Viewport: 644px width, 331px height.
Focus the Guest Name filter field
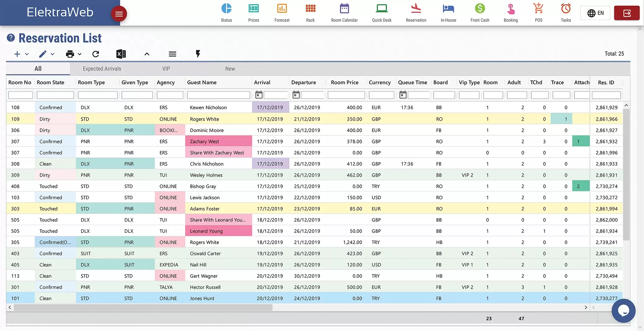pos(218,95)
